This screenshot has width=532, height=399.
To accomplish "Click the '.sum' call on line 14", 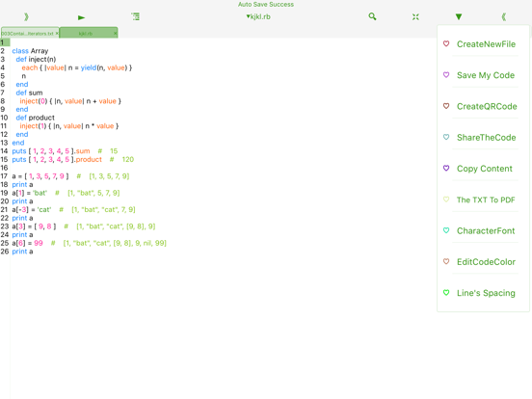I will coord(82,151).
